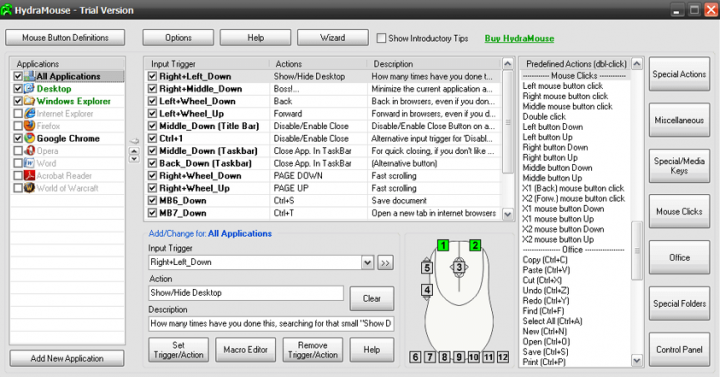Click the Predefined Actions scrollbar thumb
The image size is (720, 377).
click(x=637, y=251)
